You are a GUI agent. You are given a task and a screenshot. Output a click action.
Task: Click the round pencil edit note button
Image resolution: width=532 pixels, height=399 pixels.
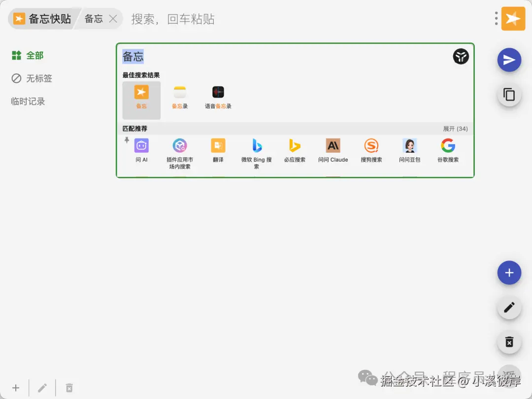click(x=509, y=307)
